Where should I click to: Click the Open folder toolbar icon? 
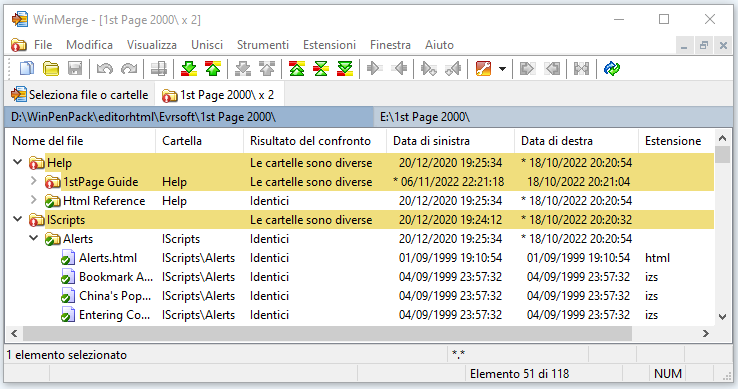pyautogui.click(x=51, y=69)
